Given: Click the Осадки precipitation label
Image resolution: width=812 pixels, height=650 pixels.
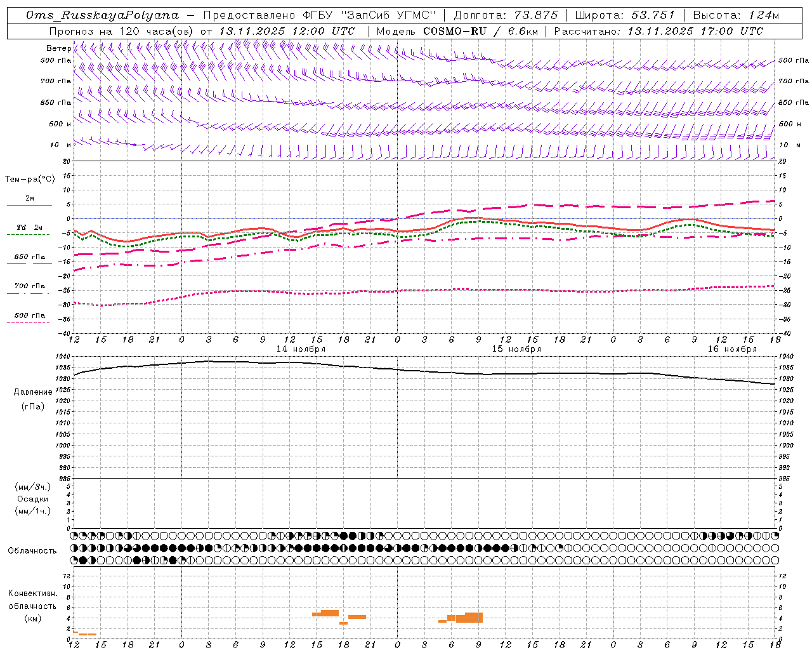Looking at the screenshot, I should [x=33, y=499].
